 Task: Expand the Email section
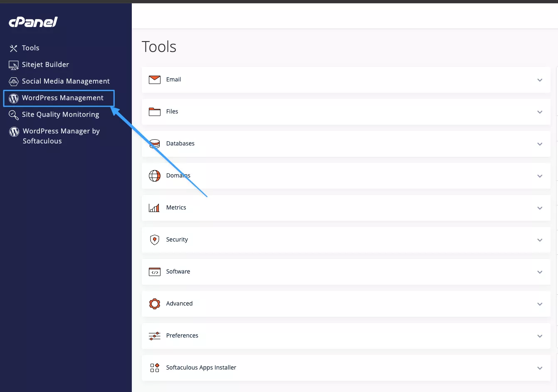(x=540, y=80)
